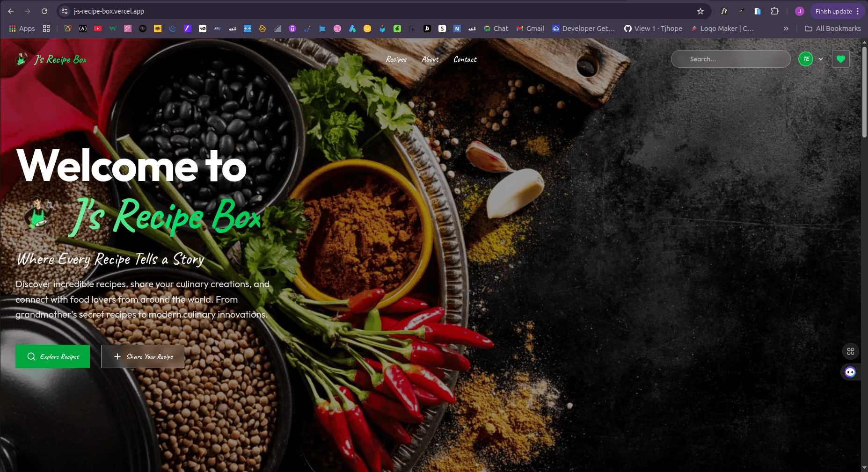Go to the About nav item
The width and height of the screenshot is (868, 472).
click(430, 59)
